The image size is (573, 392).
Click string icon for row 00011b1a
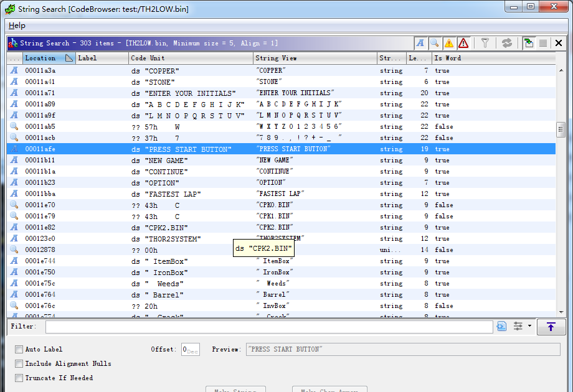point(14,171)
